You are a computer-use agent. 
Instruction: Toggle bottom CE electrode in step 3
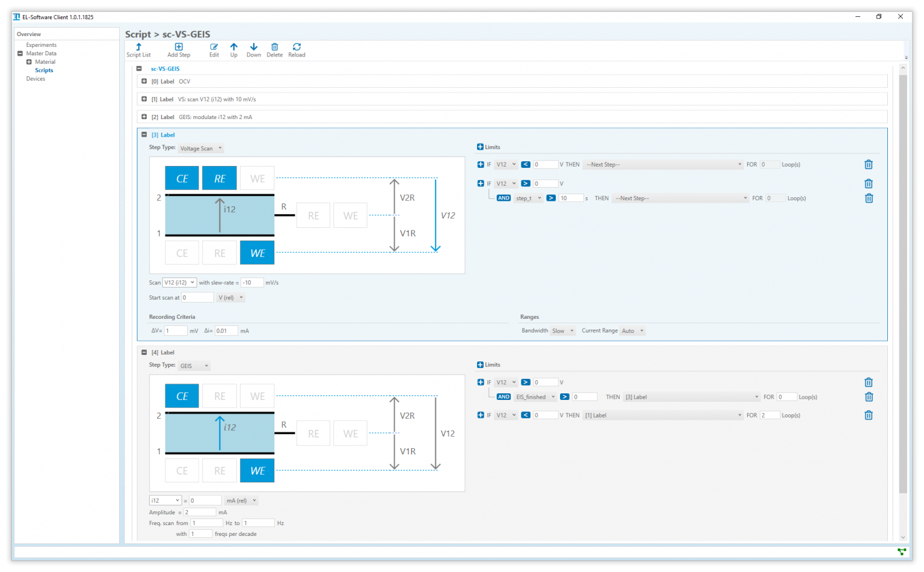point(182,253)
